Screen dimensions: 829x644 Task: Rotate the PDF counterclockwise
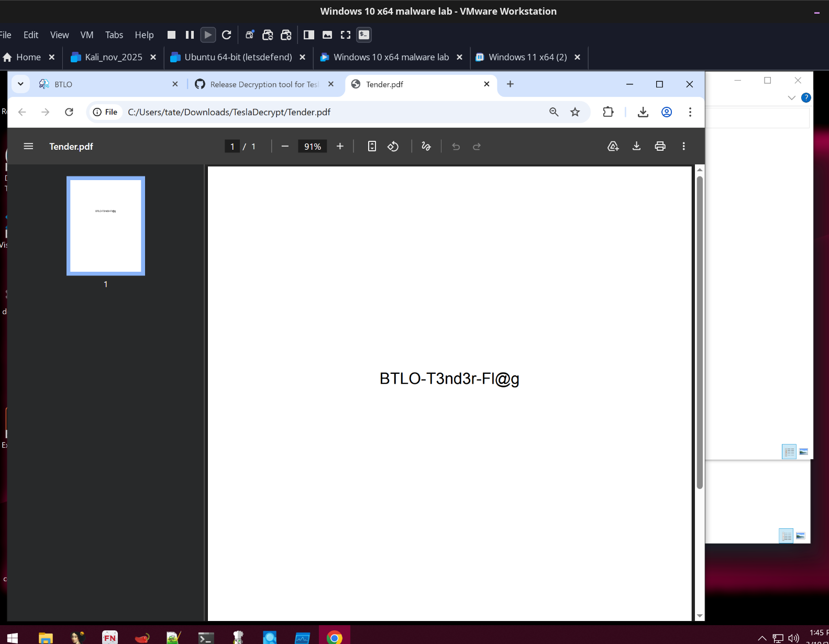pos(393,147)
